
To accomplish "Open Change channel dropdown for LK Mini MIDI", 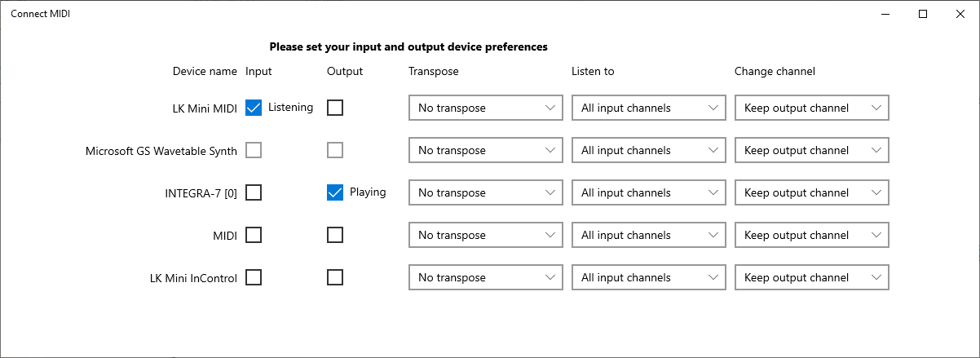I will click(x=811, y=108).
